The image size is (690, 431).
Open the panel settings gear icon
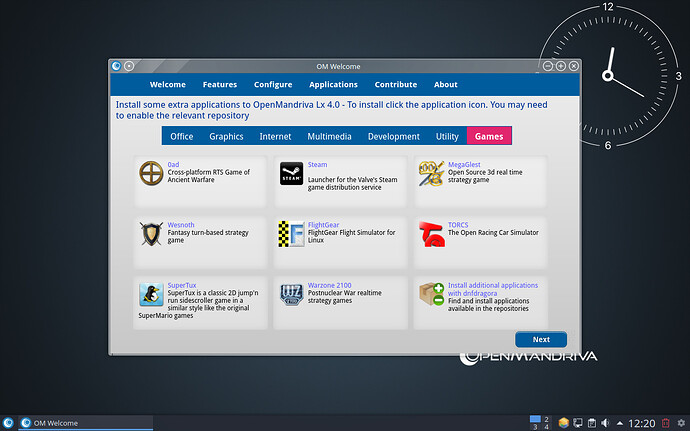pos(681,423)
